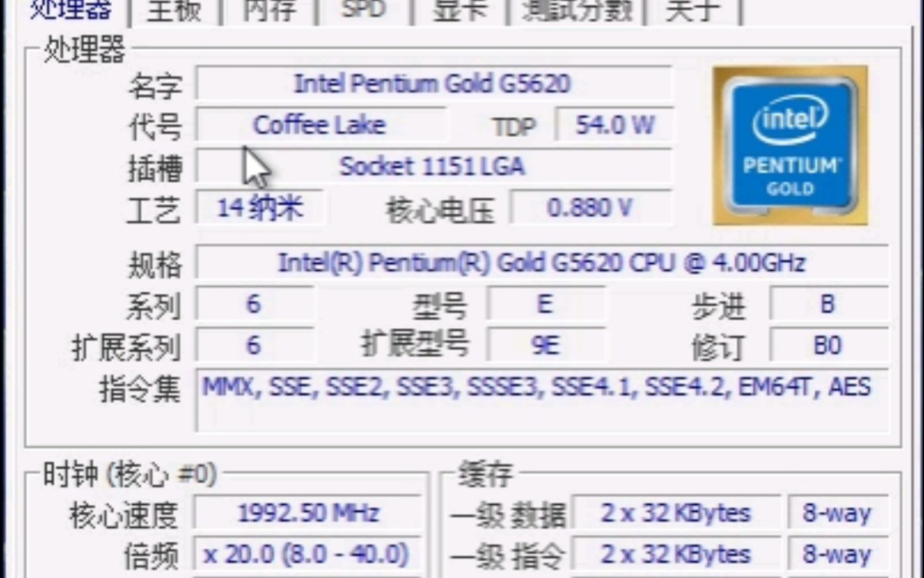Screen dimensions: 924x578
Task: Select the specification string with 4.00GHz
Action: click(542, 263)
